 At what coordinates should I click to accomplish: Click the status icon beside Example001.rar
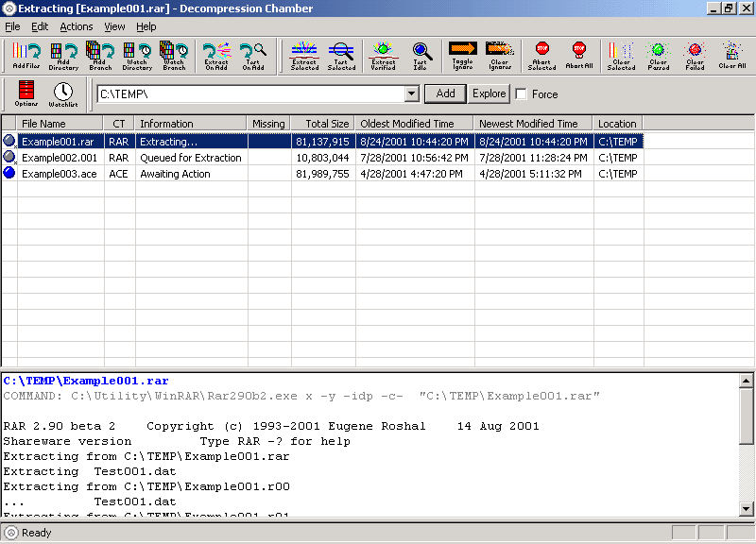coord(9,141)
